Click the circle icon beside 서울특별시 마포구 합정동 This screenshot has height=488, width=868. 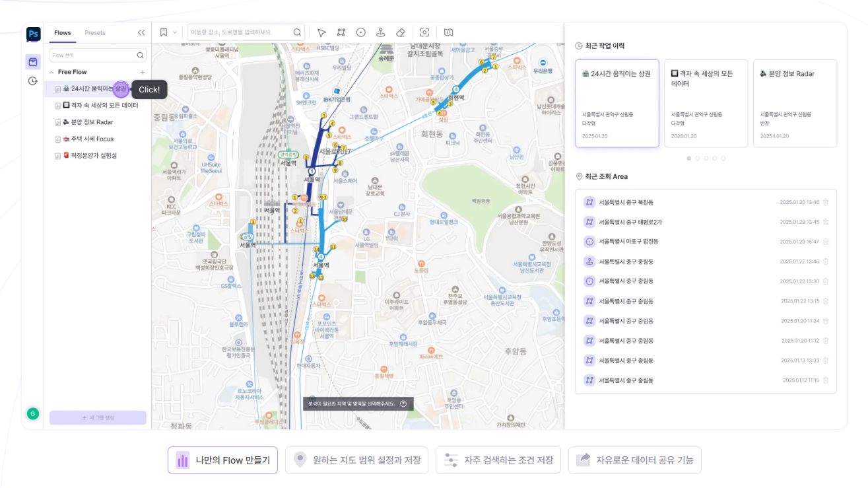coord(589,242)
